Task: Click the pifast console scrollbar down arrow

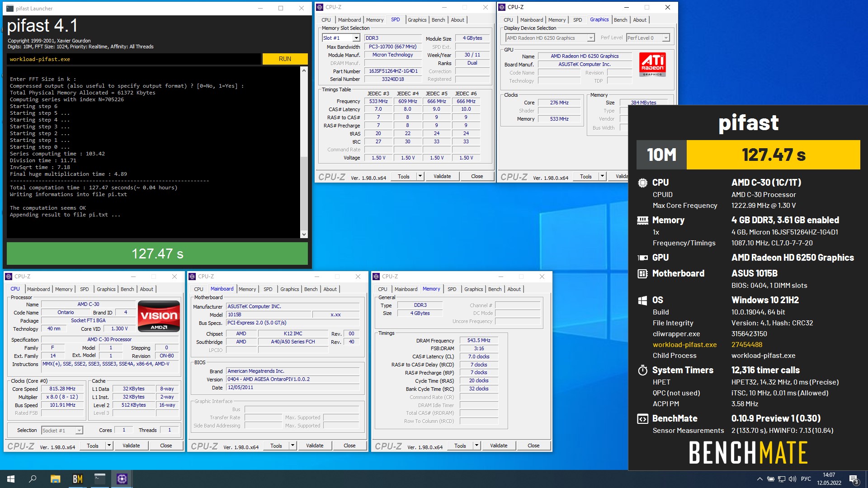Action: pyautogui.click(x=304, y=234)
